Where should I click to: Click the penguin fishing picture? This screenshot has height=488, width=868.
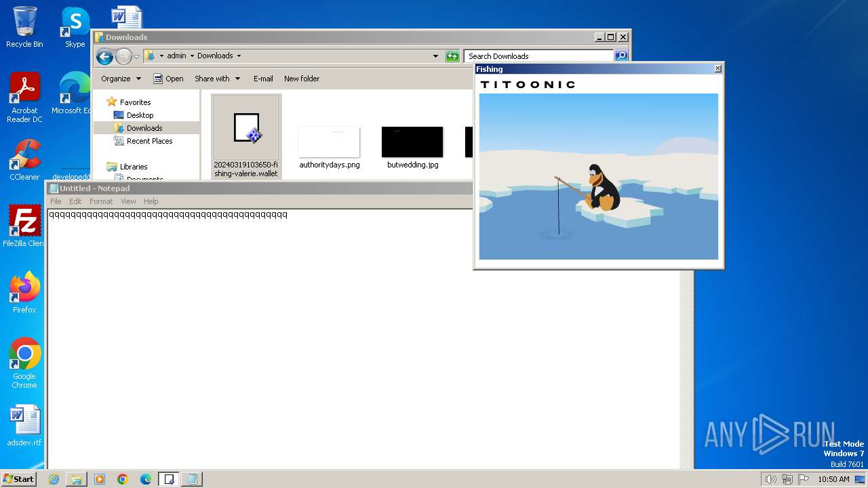click(x=598, y=176)
